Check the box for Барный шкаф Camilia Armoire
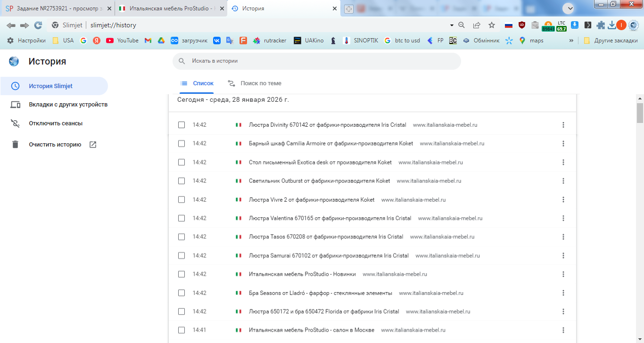Screen dimensions: 644x343 pyautogui.click(x=182, y=143)
